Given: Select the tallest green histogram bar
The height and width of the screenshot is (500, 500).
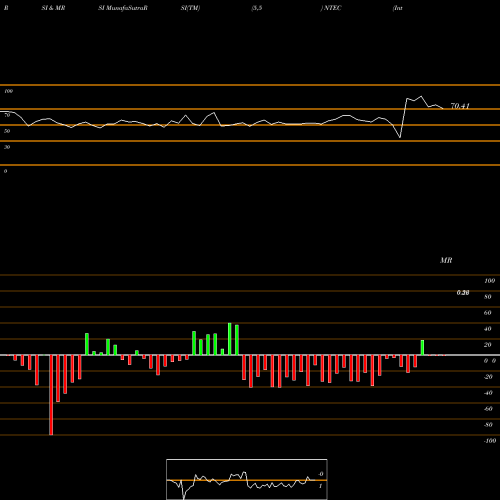Looking at the screenshot, I should coord(230,339).
